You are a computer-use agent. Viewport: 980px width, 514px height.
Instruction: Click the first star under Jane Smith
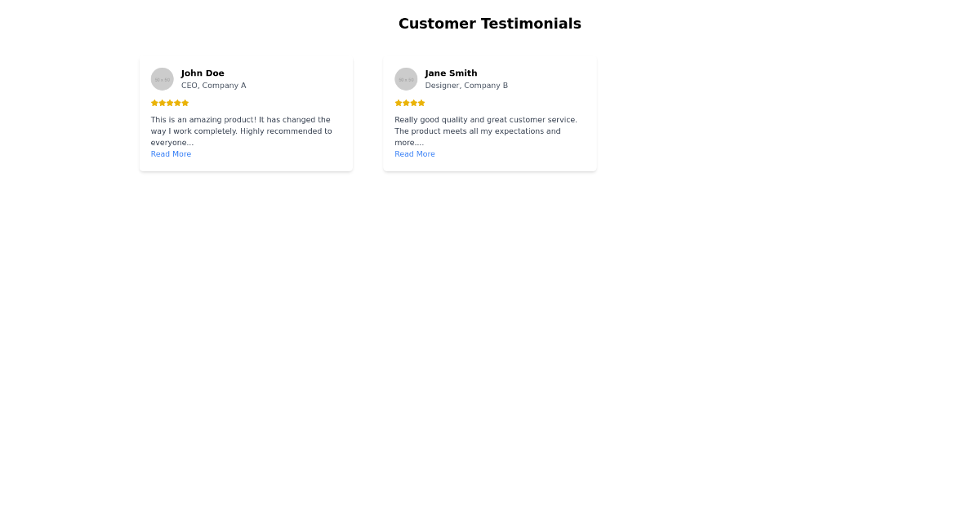click(398, 103)
